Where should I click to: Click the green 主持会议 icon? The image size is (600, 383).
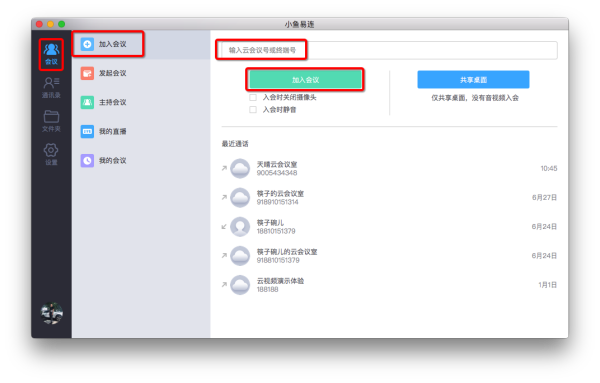click(87, 102)
